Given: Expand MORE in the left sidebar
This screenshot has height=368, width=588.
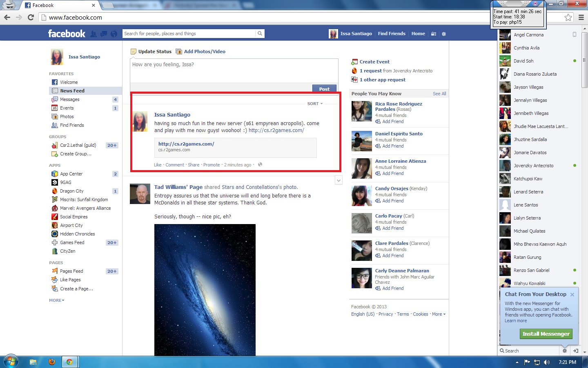Looking at the screenshot, I should (57, 300).
